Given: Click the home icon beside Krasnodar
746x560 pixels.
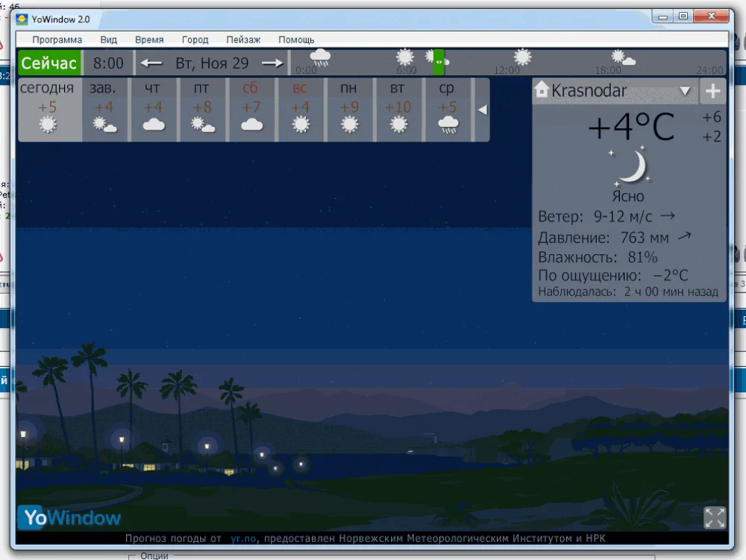Looking at the screenshot, I should 542,91.
